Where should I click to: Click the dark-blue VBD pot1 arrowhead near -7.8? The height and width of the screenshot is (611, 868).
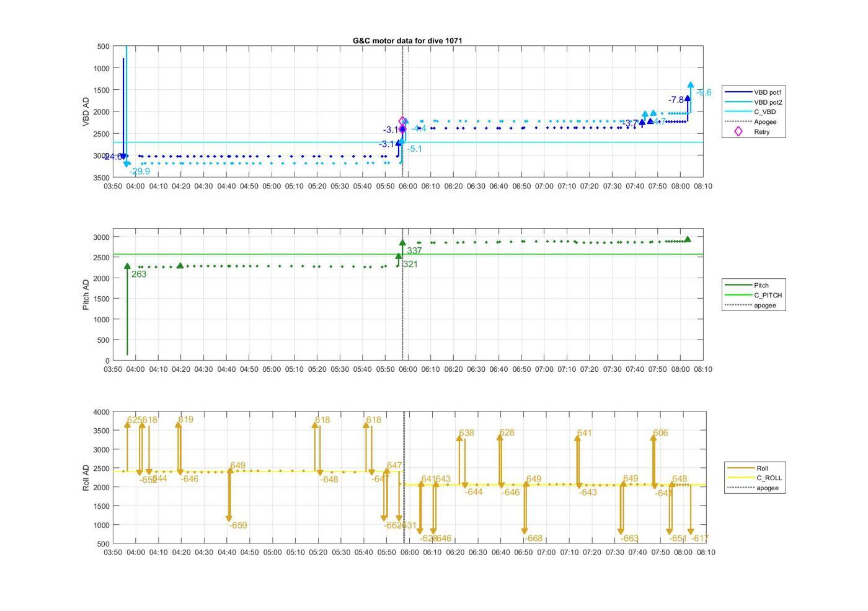click(x=687, y=99)
